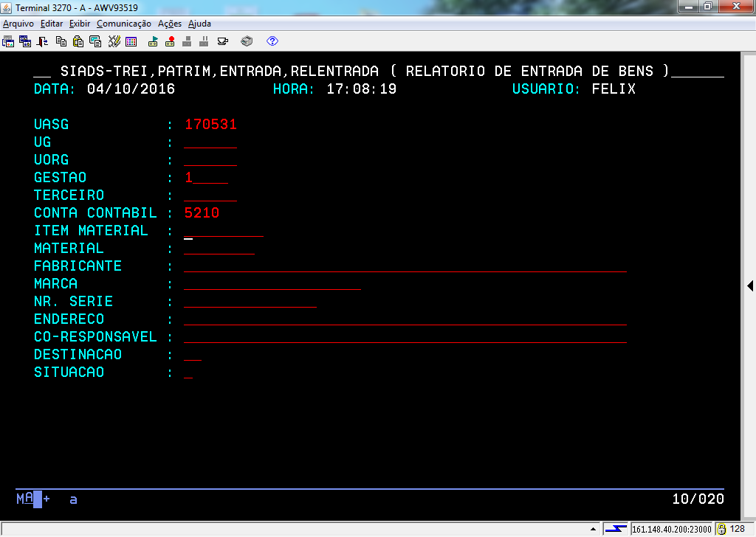Screen dimensions: 756x537
Task: Click the CONTA CONTABIL label
Action: point(95,213)
